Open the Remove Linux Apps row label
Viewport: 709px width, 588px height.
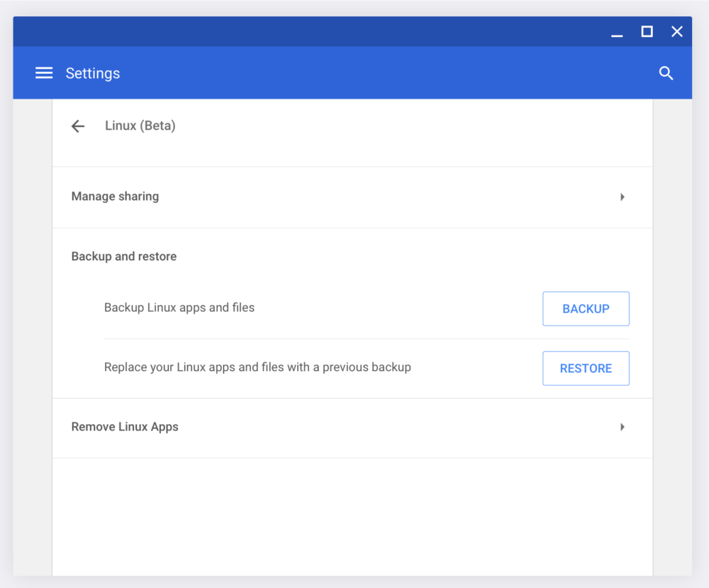point(125,427)
